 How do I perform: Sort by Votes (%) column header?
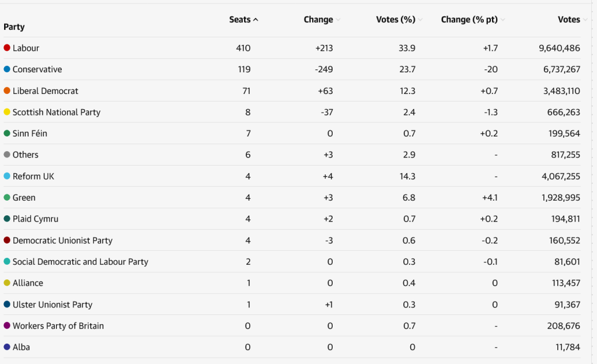click(399, 20)
